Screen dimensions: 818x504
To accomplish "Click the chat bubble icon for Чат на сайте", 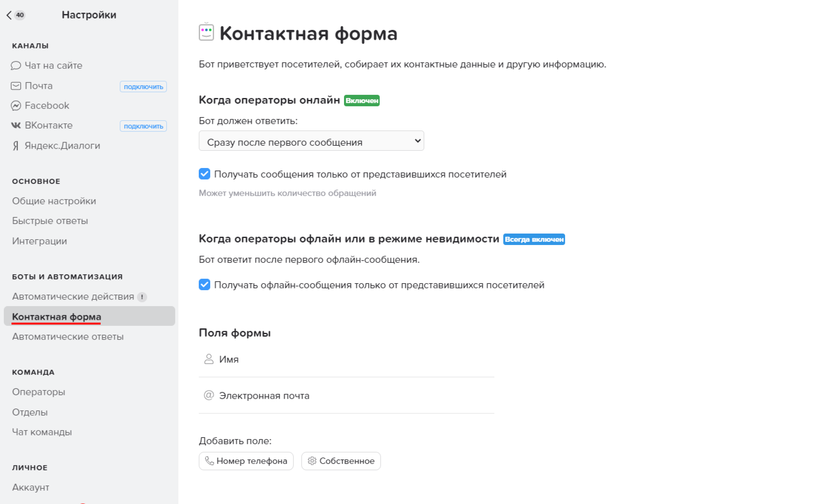I will [16, 65].
